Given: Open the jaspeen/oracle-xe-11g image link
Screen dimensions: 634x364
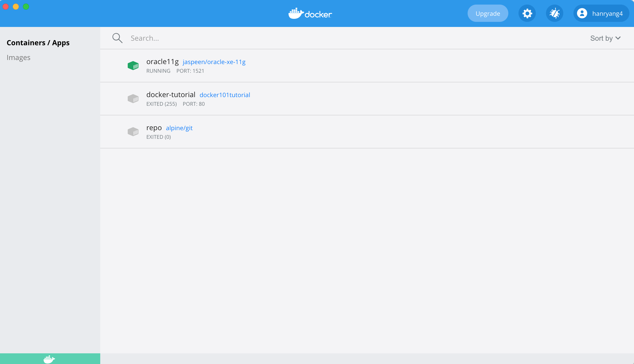Looking at the screenshot, I should 214,62.
